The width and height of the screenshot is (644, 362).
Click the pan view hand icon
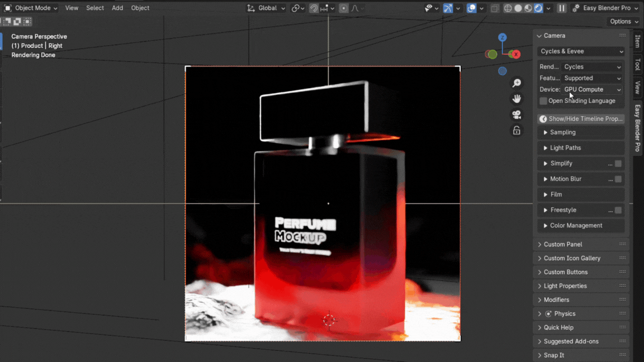click(x=517, y=98)
